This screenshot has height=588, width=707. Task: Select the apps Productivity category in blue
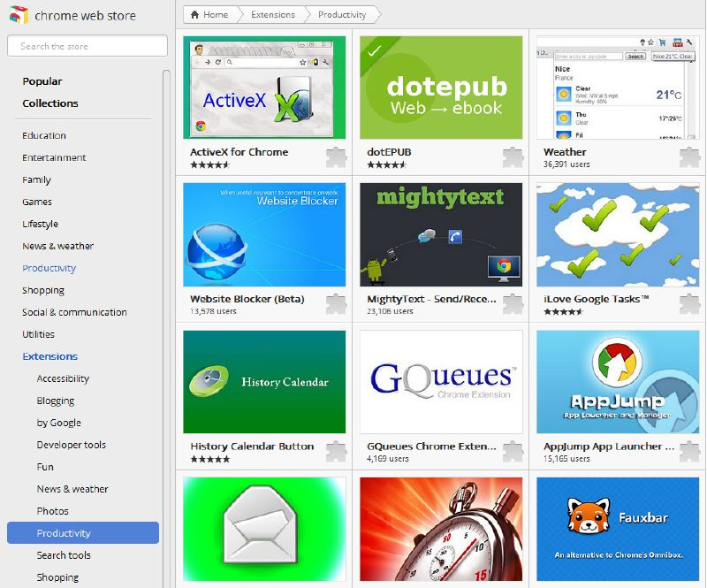49,268
